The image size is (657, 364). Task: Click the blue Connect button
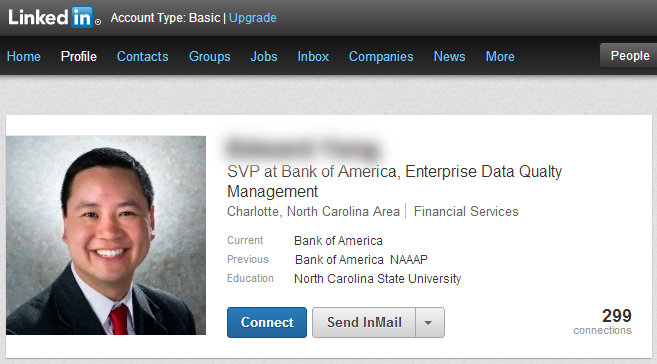tap(267, 323)
